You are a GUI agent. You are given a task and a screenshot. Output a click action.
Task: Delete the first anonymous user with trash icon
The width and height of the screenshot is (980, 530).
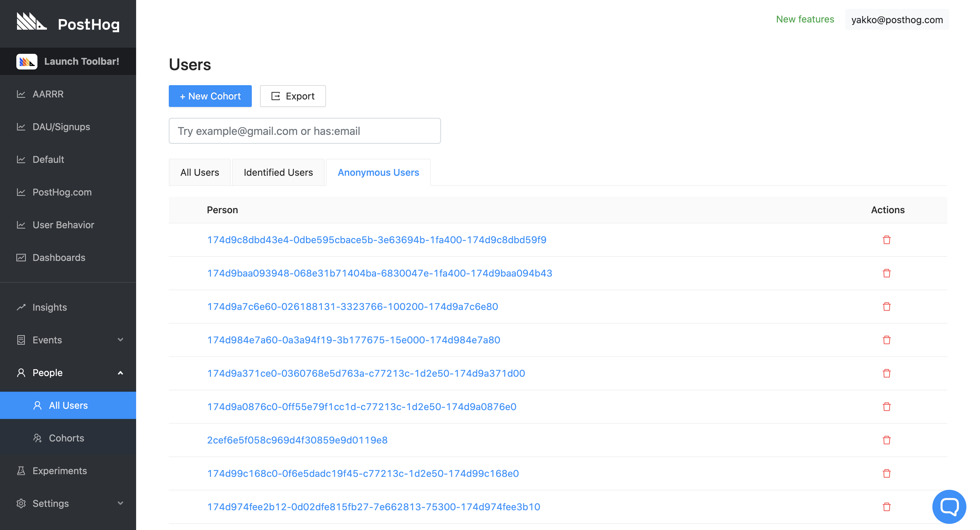tap(886, 240)
